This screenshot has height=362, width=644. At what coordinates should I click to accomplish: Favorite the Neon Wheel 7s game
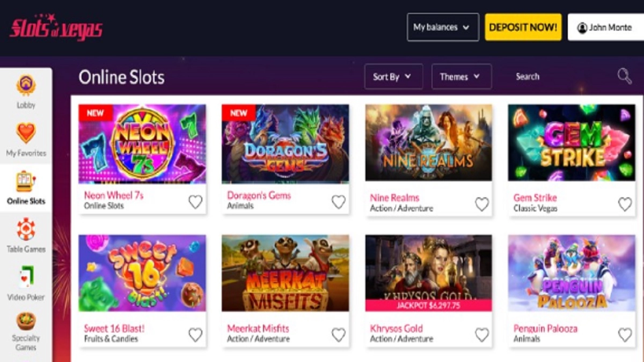(195, 202)
